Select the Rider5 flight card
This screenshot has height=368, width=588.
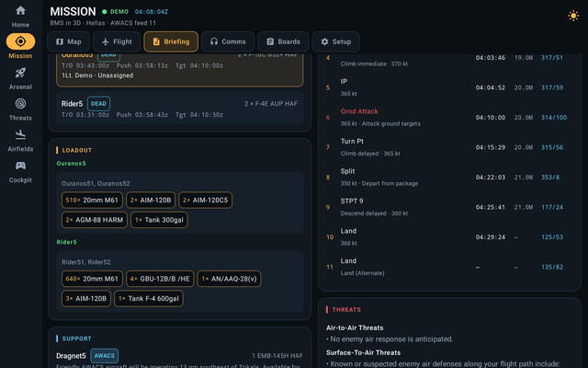(x=180, y=108)
